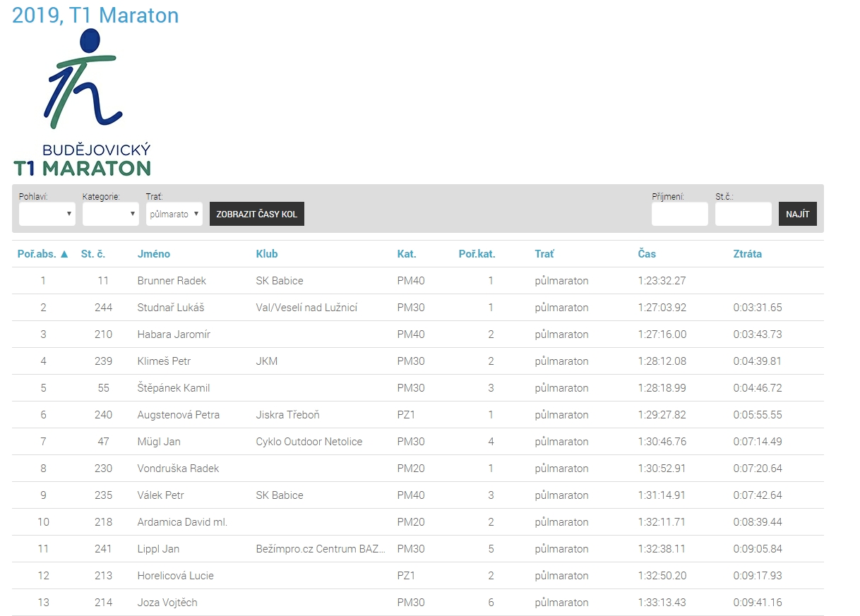Select the name Klimeš Petr
The width and height of the screenshot is (860, 616).
tap(164, 361)
